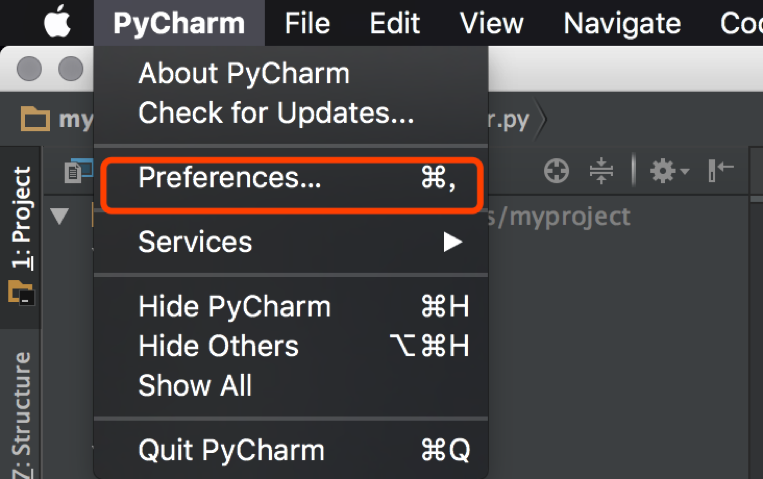This screenshot has width=763, height=479.
Task: Click the hide tool window icon
Action: click(721, 170)
